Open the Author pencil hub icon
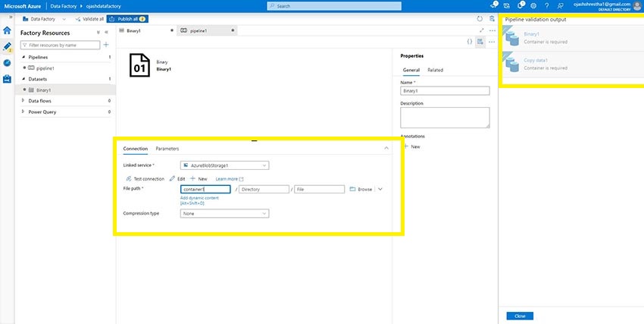Screen dimensions: 644x324 click(7, 46)
